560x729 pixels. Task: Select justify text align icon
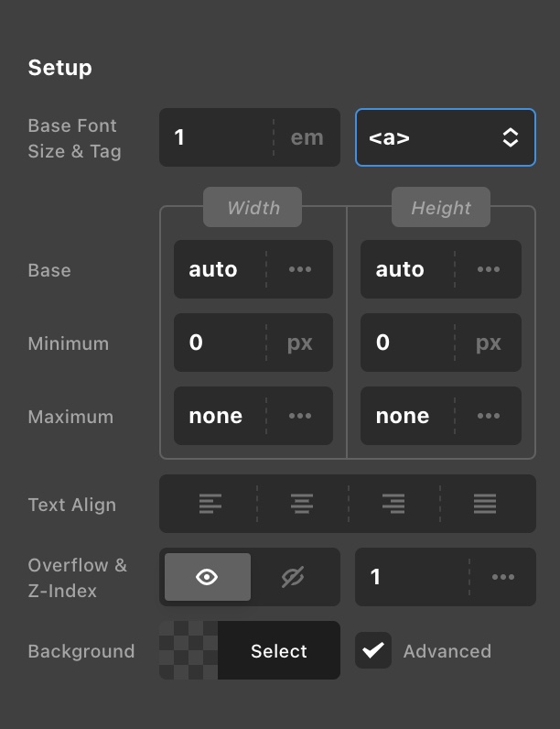click(485, 504)
